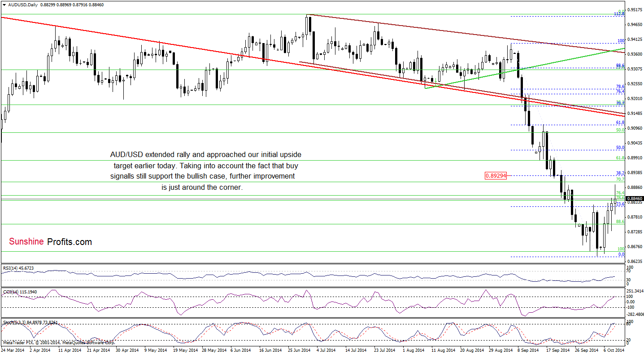Click price axis label 0.90435
Image resolution: width=644 pixels, height=354 pixels.
(x=635, y=143)
